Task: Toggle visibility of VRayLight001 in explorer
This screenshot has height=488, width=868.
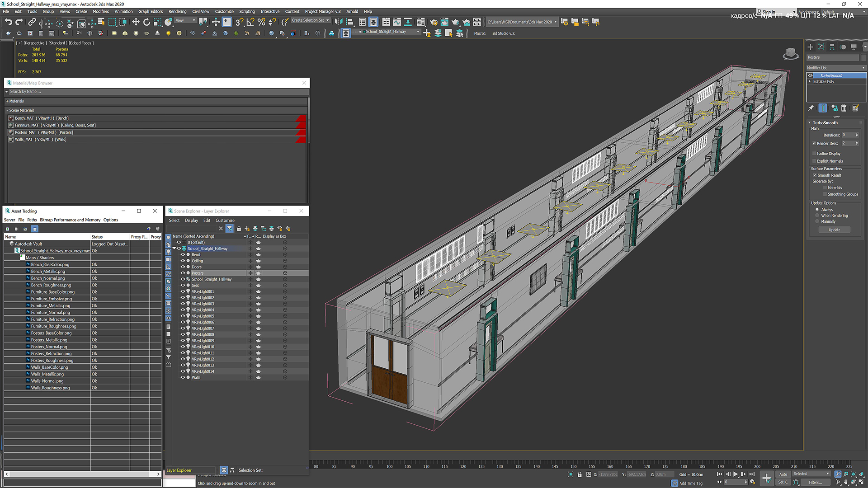Action: click(x=183, y=292)
